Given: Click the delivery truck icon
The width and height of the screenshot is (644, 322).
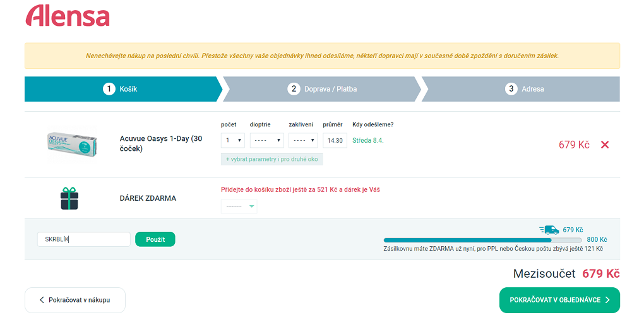Looking at the screenshot, I should pos(549,230).
